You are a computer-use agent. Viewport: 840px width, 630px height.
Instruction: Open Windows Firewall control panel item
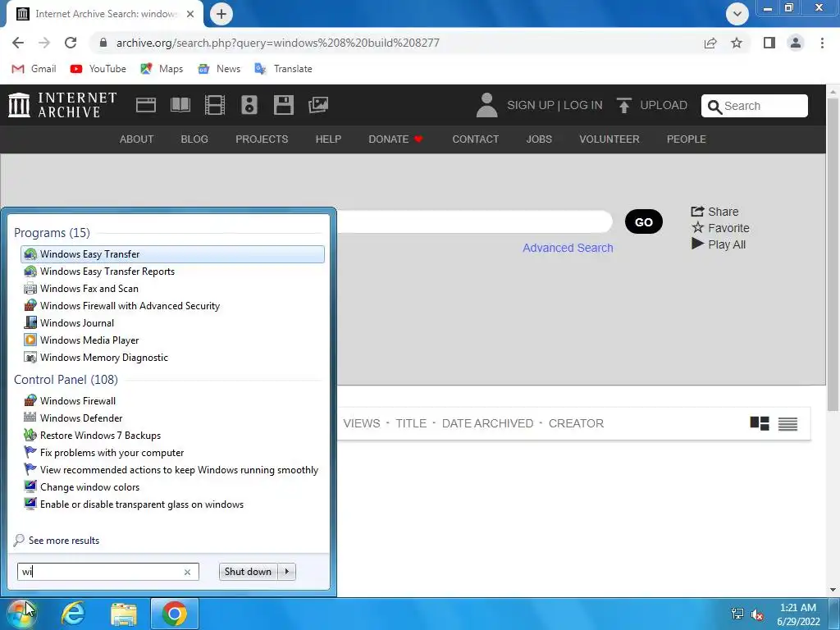(x=70, y=400)
